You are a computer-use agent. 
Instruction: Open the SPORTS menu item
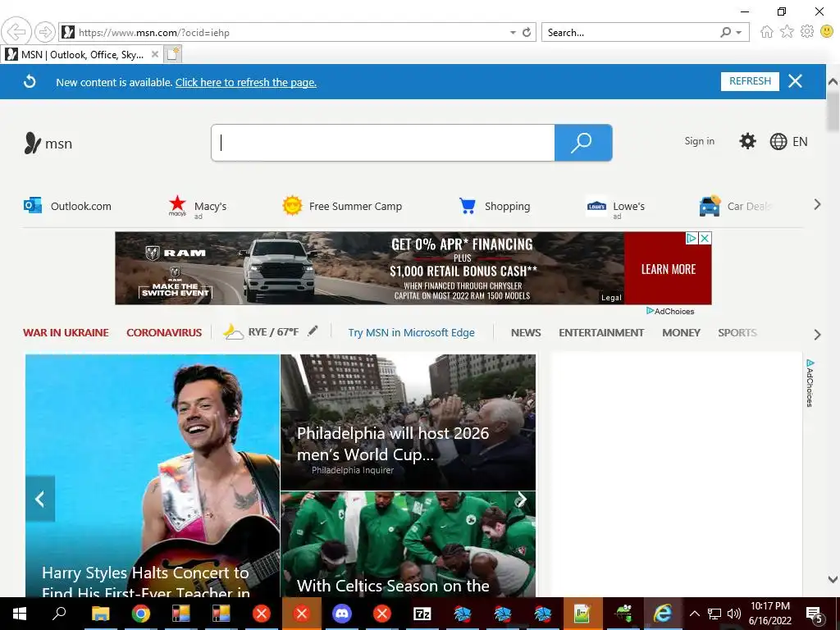coord(737,333)
